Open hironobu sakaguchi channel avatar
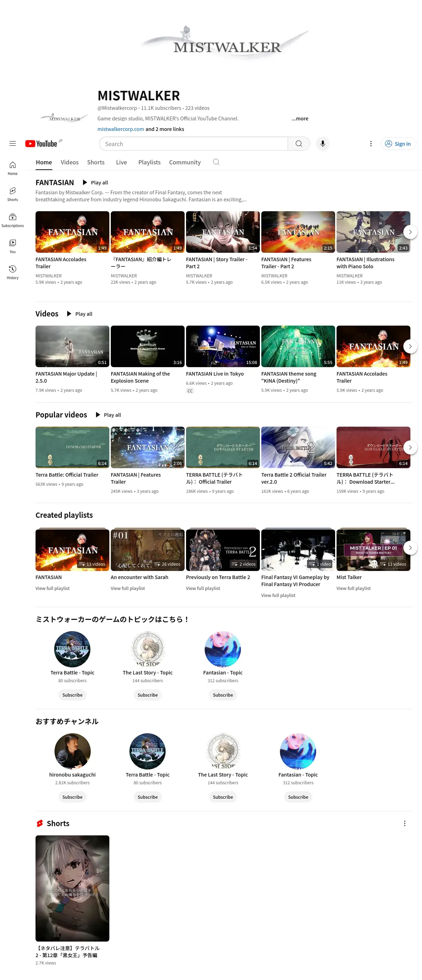This screenshot has height=980, width=422. [72, 751]
